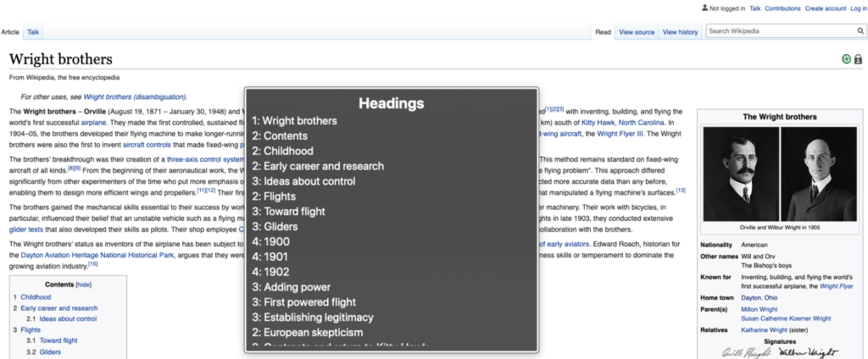
Task: Select heading '2: Childhood'
Action: point(282,151)
